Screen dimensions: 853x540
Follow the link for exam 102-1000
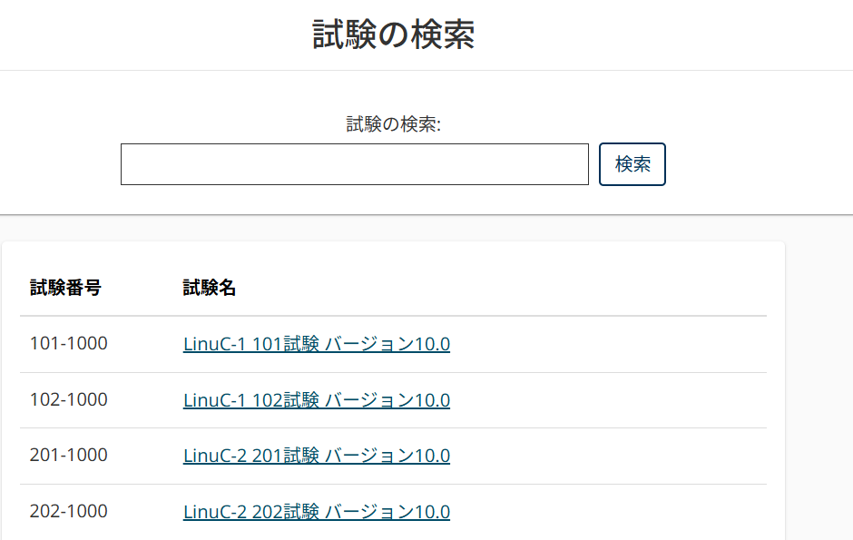[317, 400]
